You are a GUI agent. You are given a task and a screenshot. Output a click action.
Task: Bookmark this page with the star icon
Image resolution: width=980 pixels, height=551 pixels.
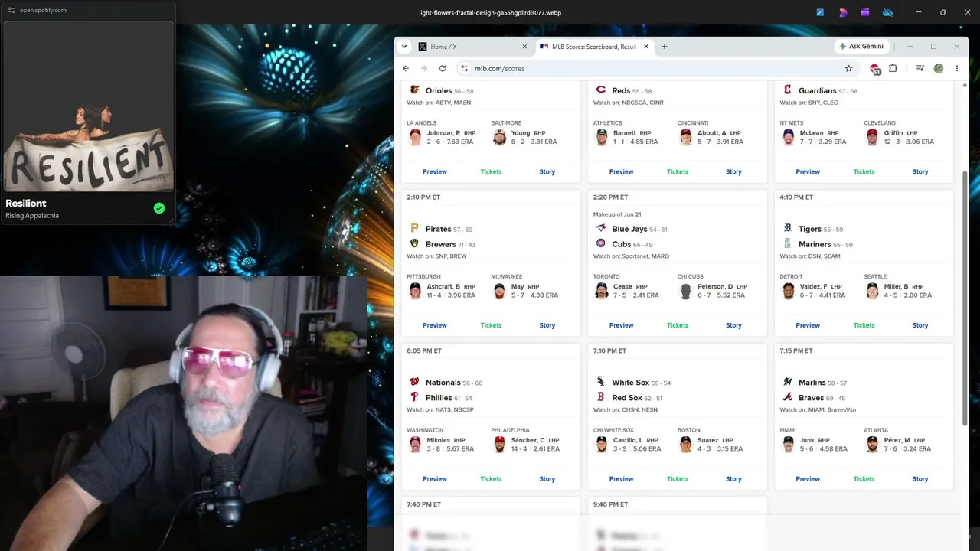click(848, 68)
